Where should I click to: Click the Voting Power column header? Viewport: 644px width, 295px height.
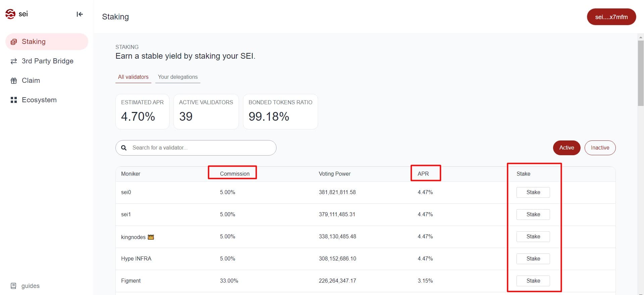point(335,174)
